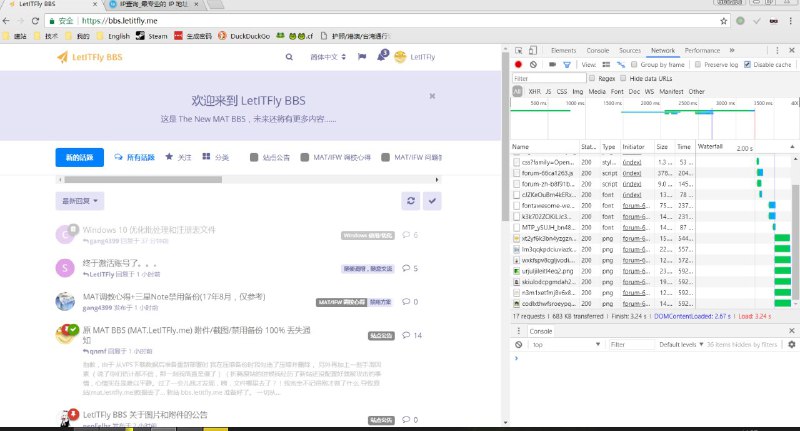The image size is (800, 431).
Task: Click the blue new discussion button 新的话题
Action: (80, 158)
